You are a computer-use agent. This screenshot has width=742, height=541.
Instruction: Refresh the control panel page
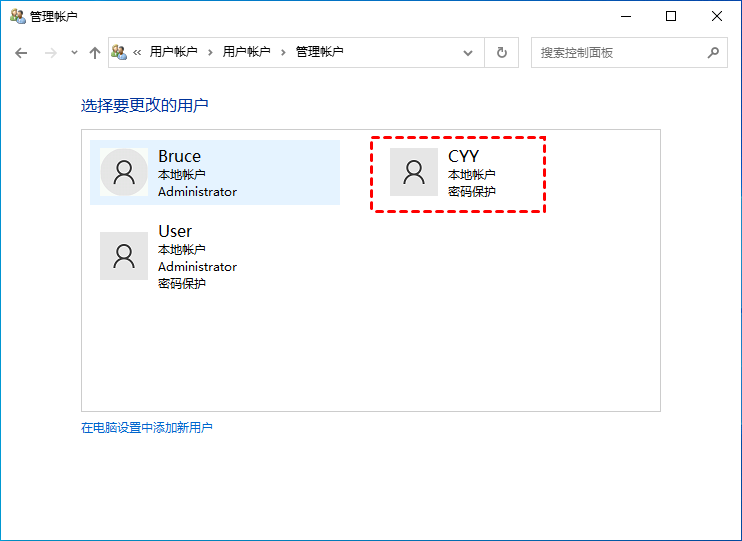(x=502, y=53)
